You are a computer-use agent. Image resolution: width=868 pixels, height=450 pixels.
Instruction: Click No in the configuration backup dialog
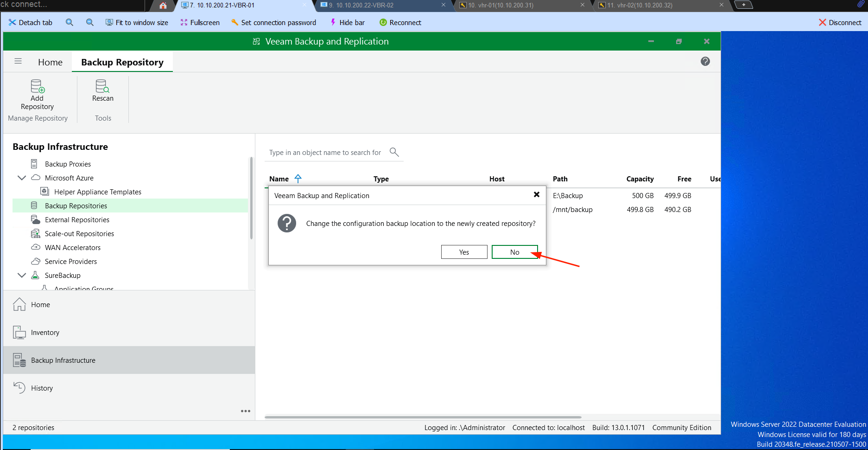tap(514, 252)
